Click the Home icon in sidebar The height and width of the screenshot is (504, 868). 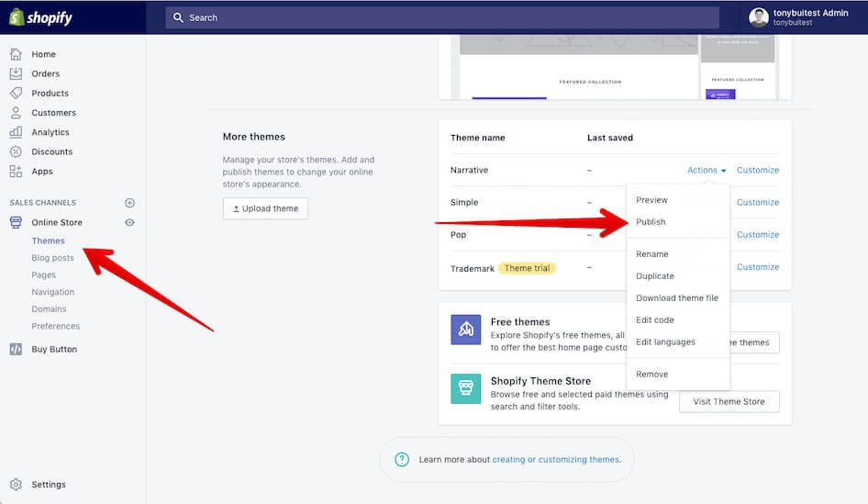click(x=16, y=54)
